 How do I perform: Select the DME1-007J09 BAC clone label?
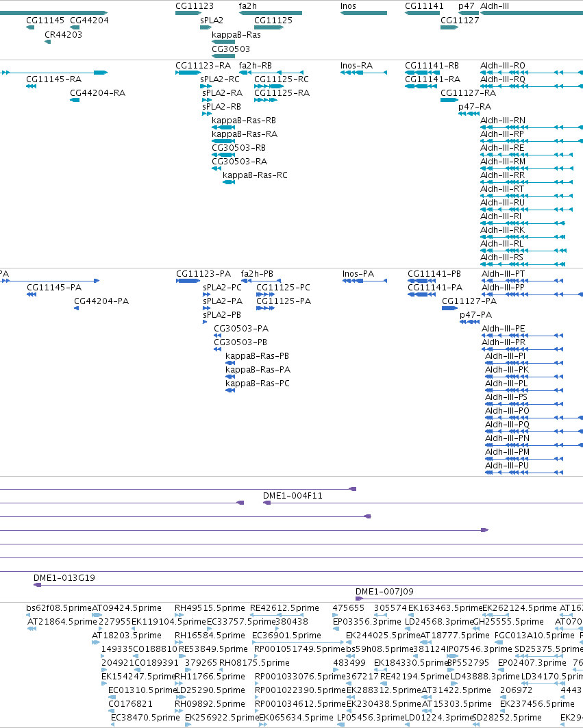click(x=384, y=592)
